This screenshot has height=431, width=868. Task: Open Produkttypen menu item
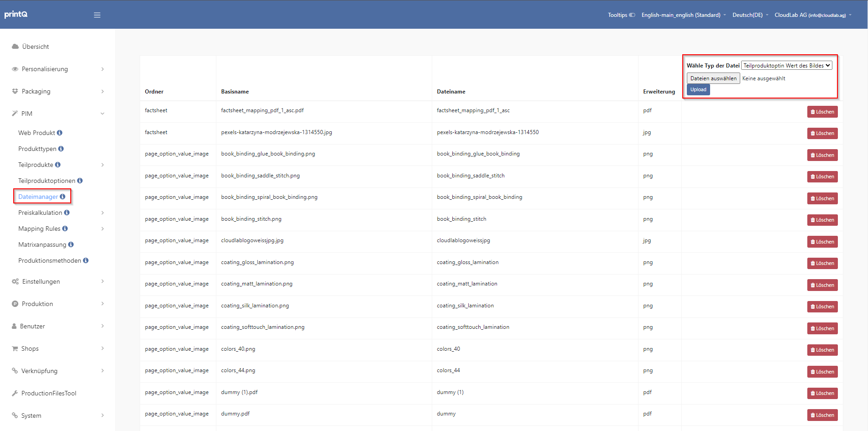37,149
